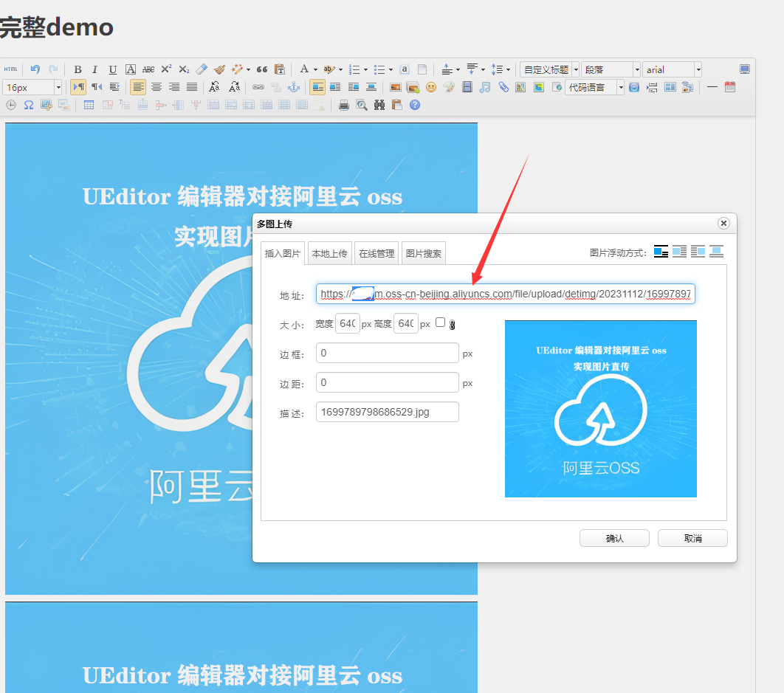Tick the lock aspect ratio checkbox
784x693 pixels.
[441, 323]
